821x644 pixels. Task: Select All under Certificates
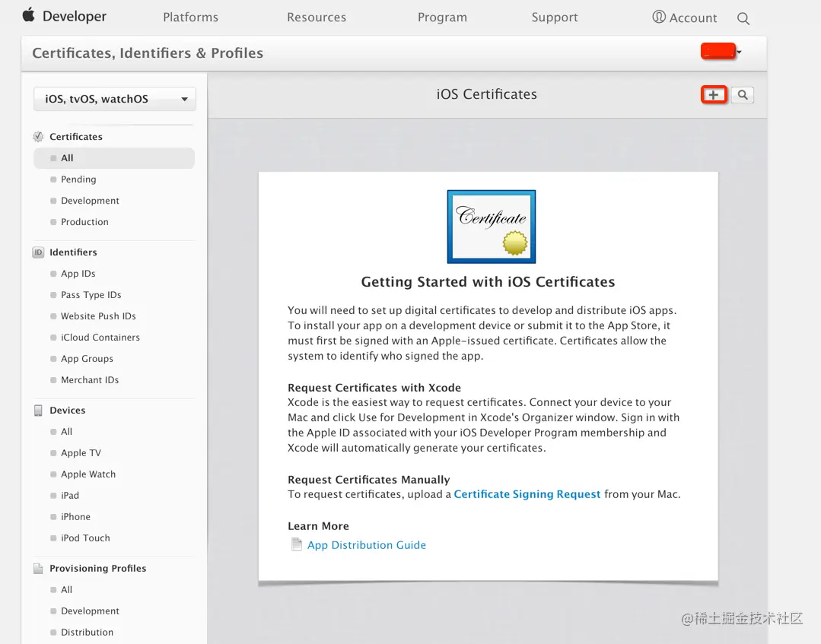114,158
